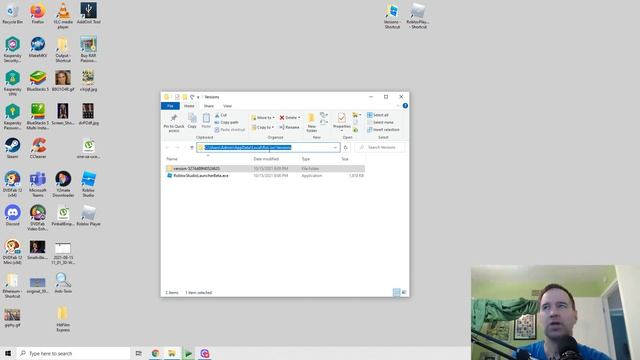The height and width of the screenshot is (360, 640).
Task: Select the VLC media player desktop icon
Action: point(63,16)
